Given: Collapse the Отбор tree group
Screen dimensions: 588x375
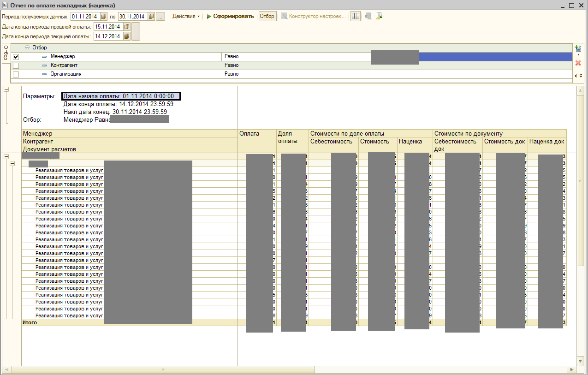Looking at the screenshot, I should 28,48.
